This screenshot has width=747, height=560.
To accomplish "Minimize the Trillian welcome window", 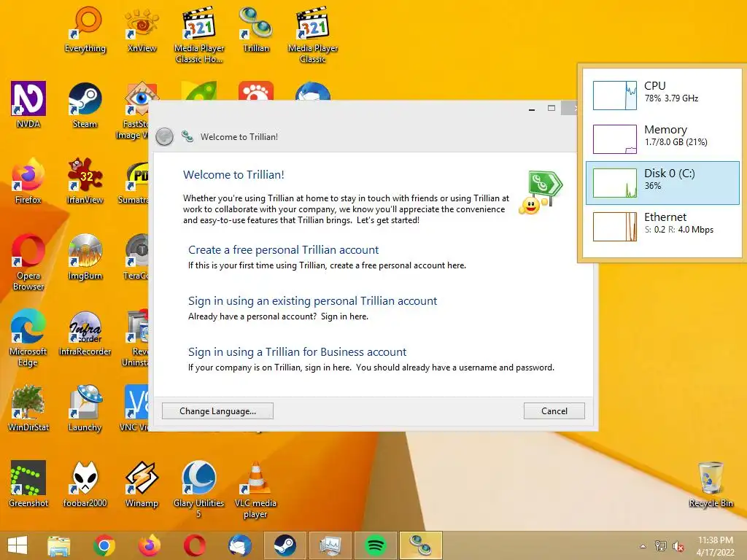I will 532,109.
